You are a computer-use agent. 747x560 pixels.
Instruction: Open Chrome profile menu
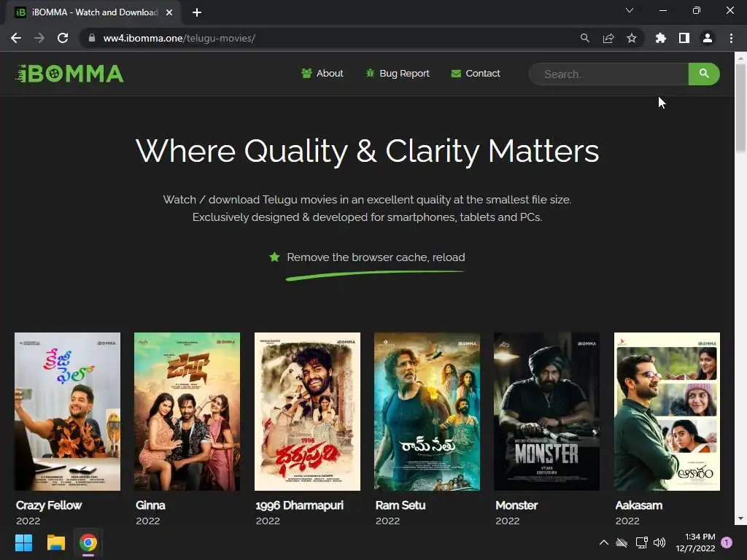[x=708, y=38]
